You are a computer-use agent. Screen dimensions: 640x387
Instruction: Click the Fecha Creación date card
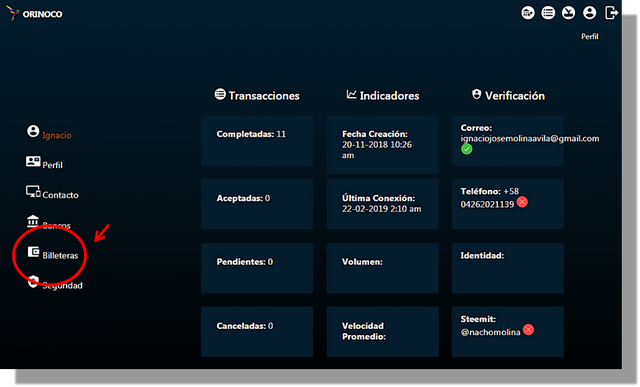(382, 144)
